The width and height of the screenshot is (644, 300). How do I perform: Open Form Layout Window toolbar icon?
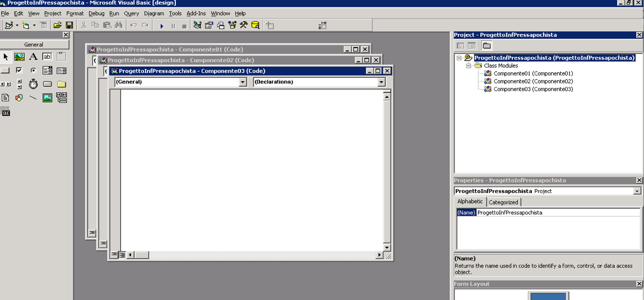221,25
